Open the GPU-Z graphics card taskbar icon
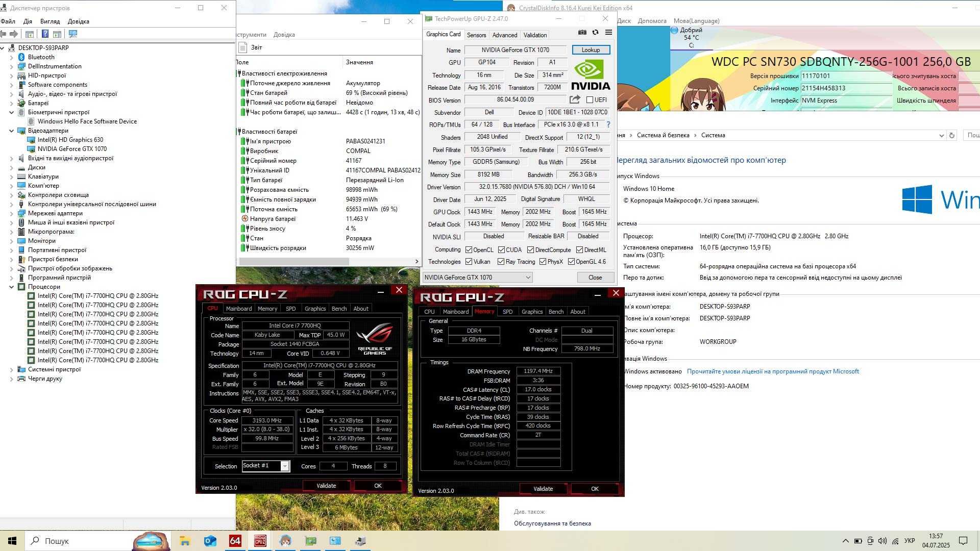980x551 pixels. coord(310,541)
